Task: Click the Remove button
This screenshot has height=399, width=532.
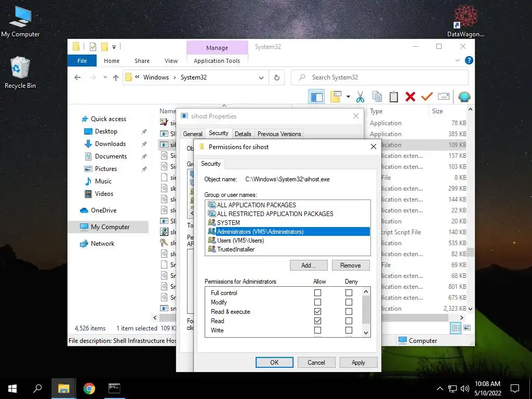Action: (351, 265)
